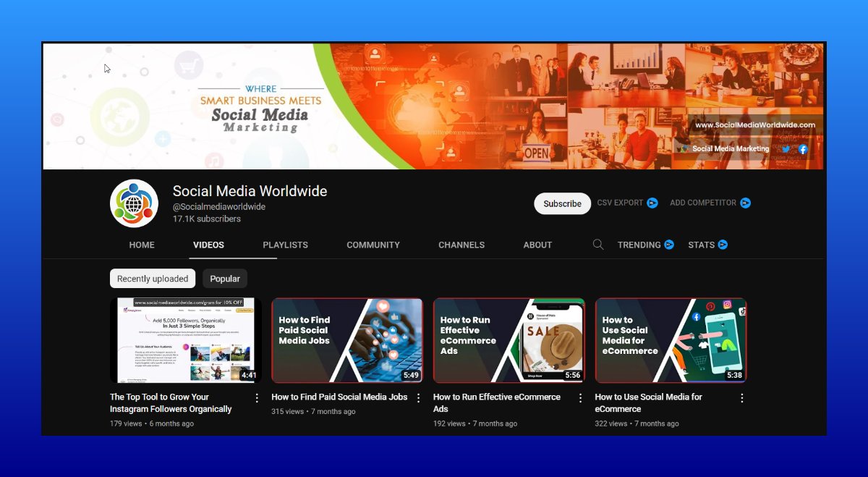The image size is (868, 477).
Task: Click the 17.1K subscribers text
Action: click(x=207, y=219)
